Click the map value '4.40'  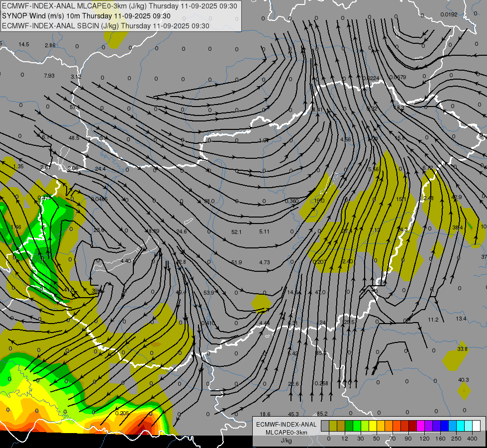click(x=126, y=261)
